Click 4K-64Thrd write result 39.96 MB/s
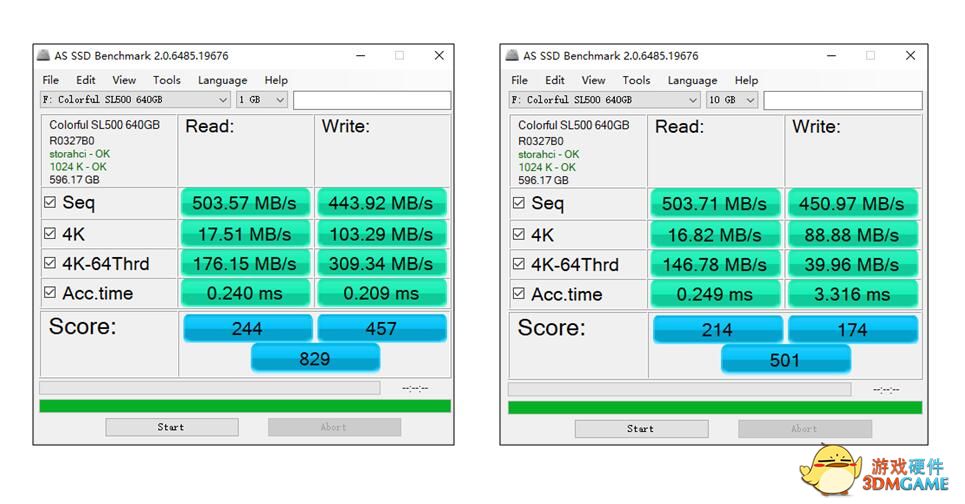 852,265
